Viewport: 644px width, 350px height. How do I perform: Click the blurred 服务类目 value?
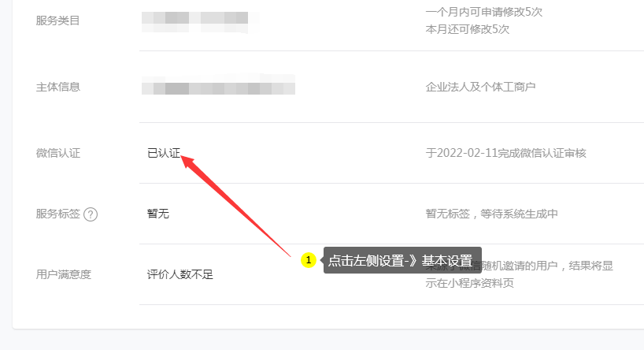(201, 22)
